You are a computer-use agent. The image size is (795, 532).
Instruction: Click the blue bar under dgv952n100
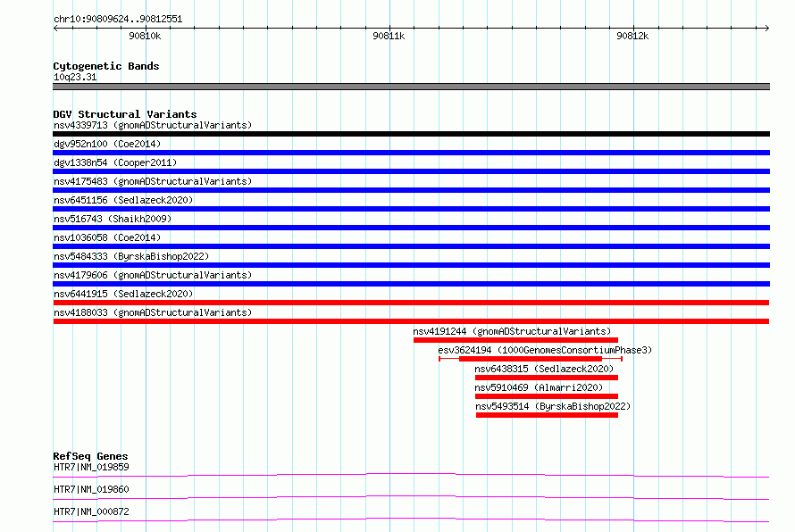[x=411, y=153]
